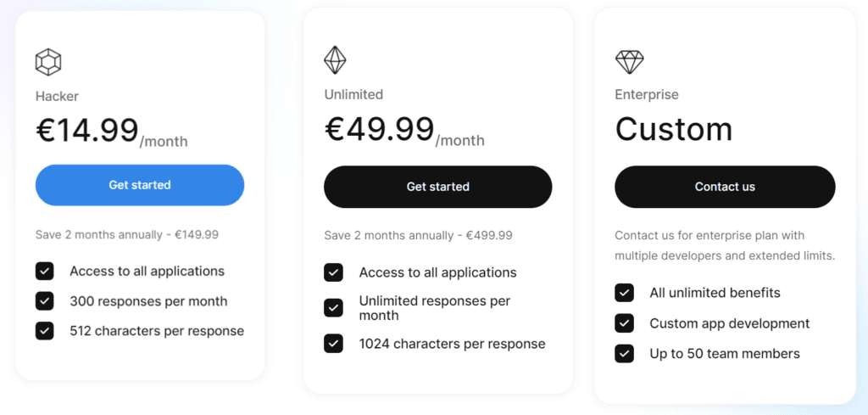Click the Enterprise plan diamond icon

(629, 61)
